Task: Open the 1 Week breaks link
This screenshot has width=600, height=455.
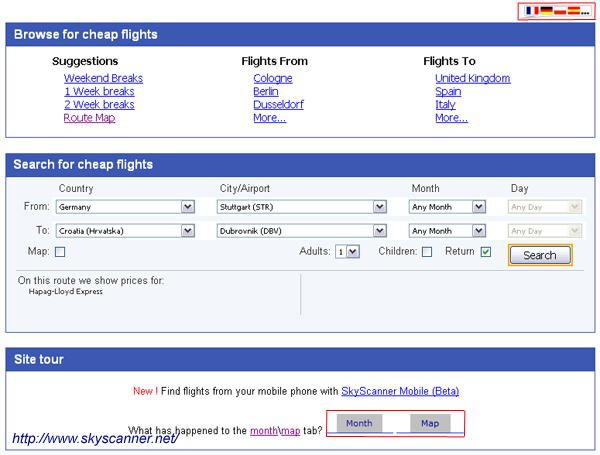Action: 99,91
